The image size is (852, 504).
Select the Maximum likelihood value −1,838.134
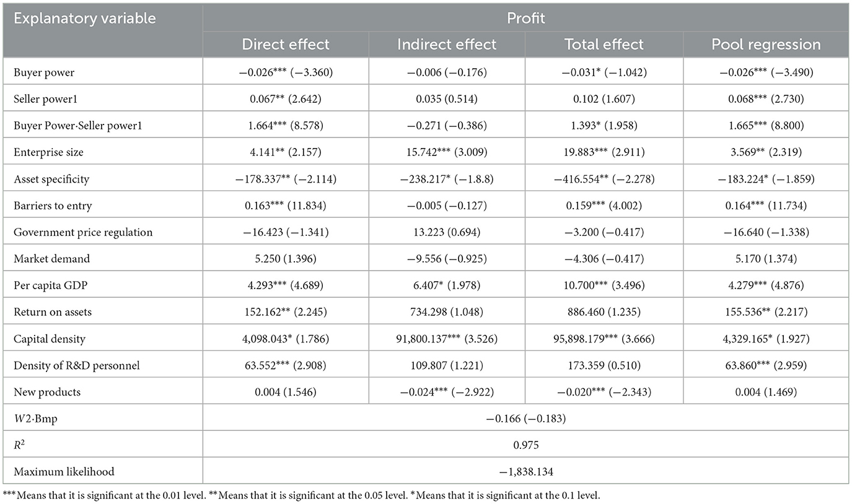point(525,472)
